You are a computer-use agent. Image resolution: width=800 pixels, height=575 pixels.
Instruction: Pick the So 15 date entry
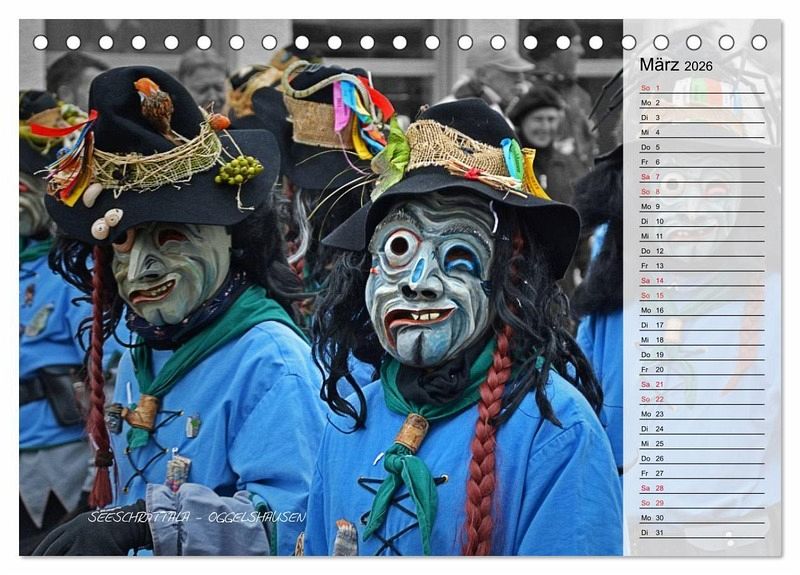coord(700,295)
